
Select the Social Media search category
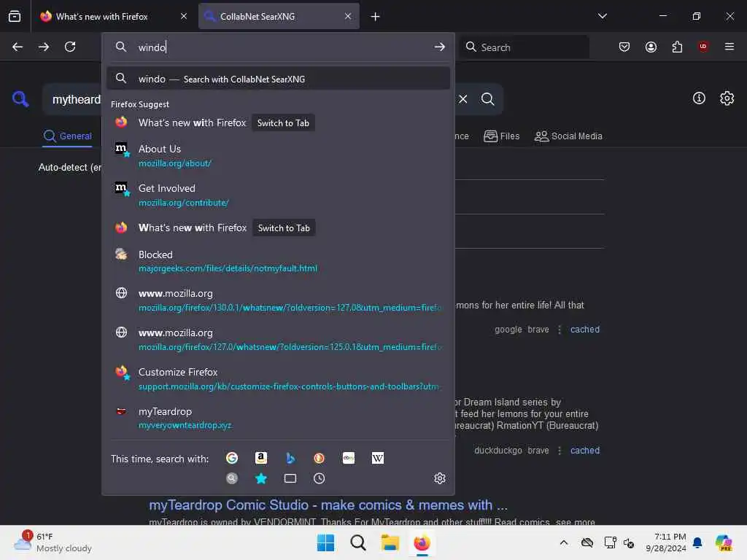point(568,136)
